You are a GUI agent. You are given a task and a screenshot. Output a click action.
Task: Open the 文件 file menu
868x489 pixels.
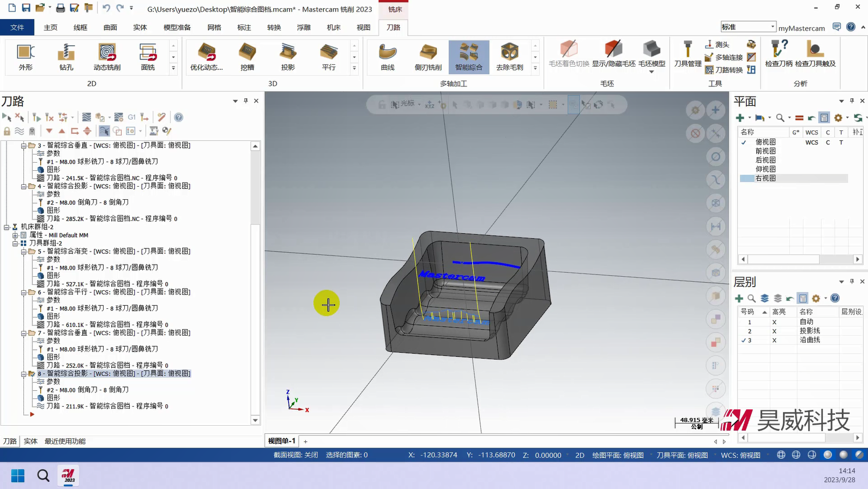click(17, 27)
